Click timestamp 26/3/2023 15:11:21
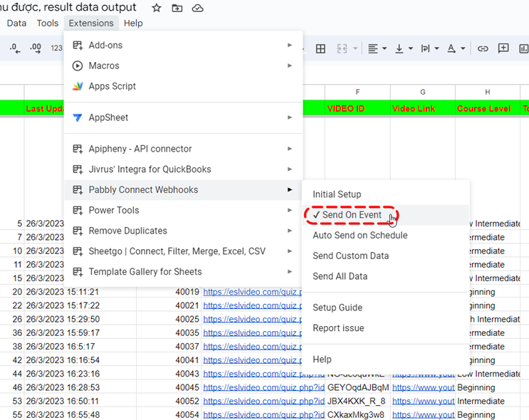 point(63,292)
